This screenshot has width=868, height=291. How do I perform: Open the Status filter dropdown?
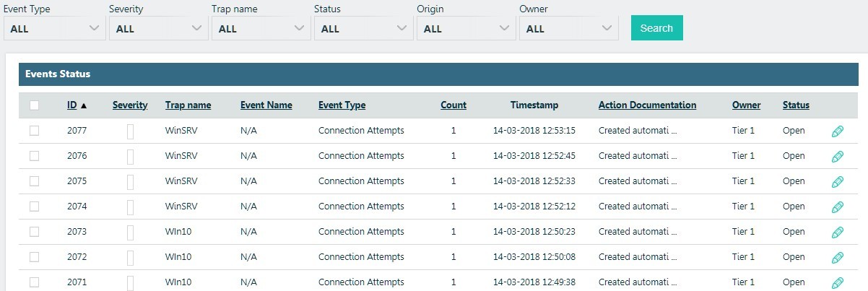coord(363,29)
